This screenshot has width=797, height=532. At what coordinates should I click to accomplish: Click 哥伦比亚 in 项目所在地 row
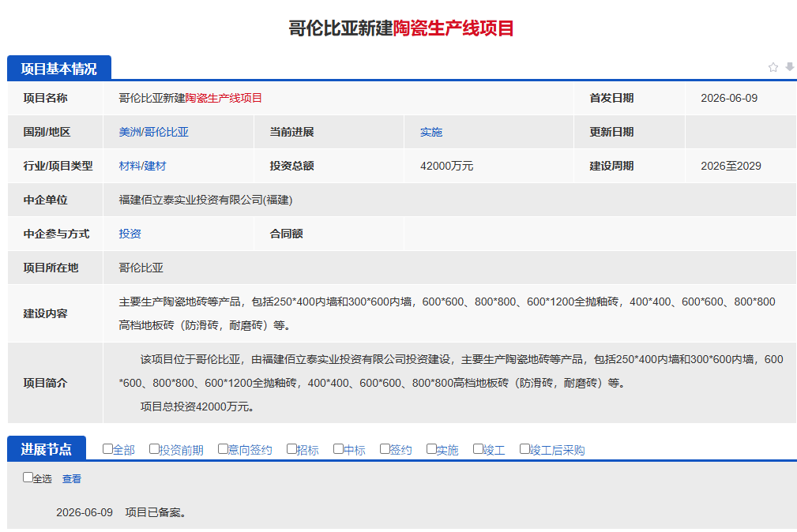tap(141, 268)
